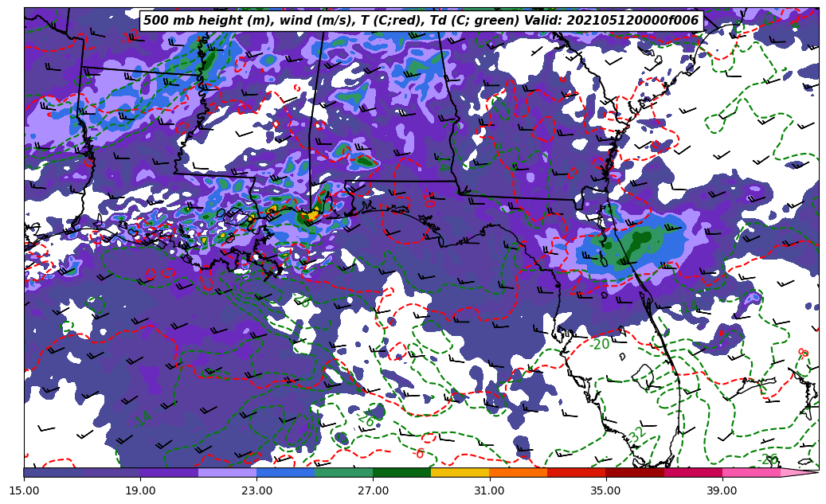Click the chart title text at top
The image size is (826, 504).
pyautogui.click(x=421, y=21)
